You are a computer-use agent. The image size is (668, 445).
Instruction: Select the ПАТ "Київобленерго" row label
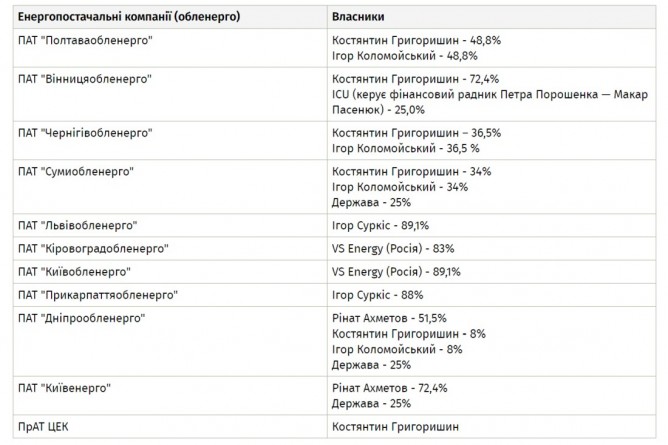point(74,272)
